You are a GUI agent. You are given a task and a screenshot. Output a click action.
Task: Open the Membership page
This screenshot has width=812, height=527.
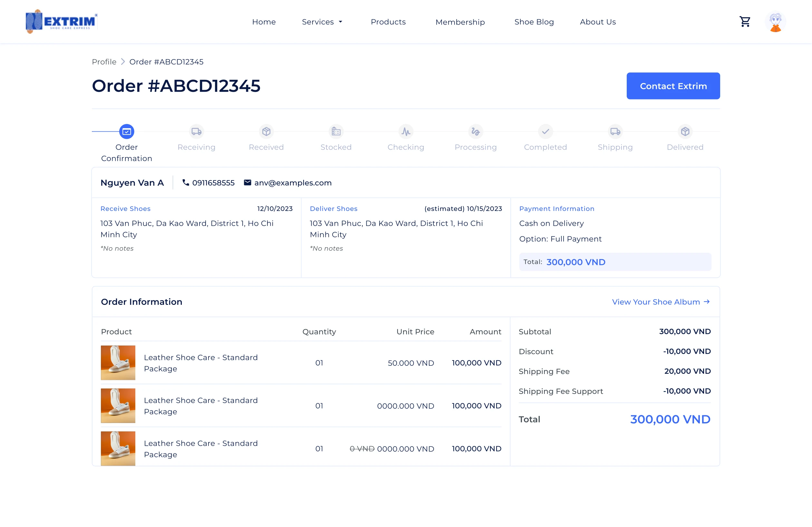click(460, 22)
